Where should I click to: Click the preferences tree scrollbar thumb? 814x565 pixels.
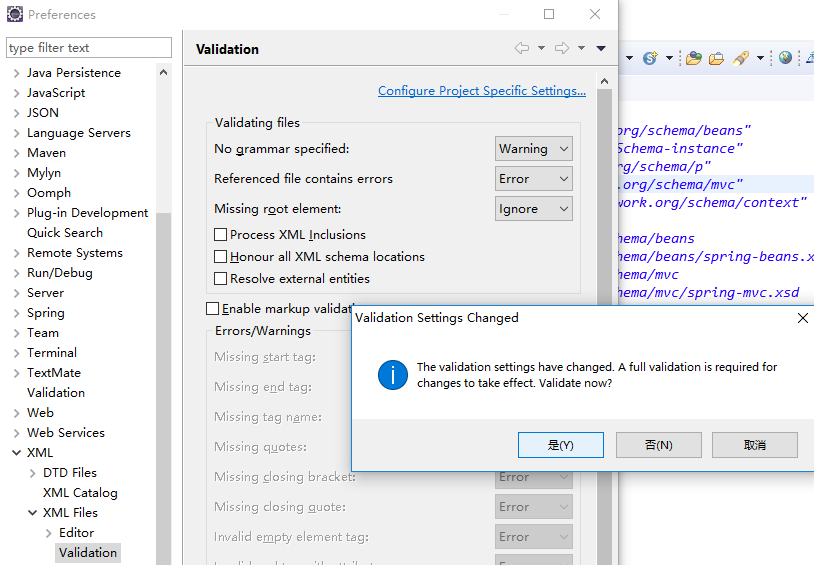pos(164,388)
